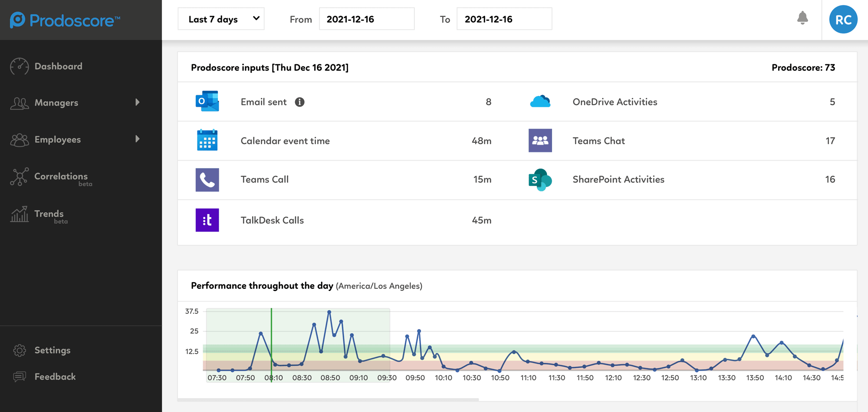Click the 10:10 time axis label
868x412 pixels.
pos(443,378)
